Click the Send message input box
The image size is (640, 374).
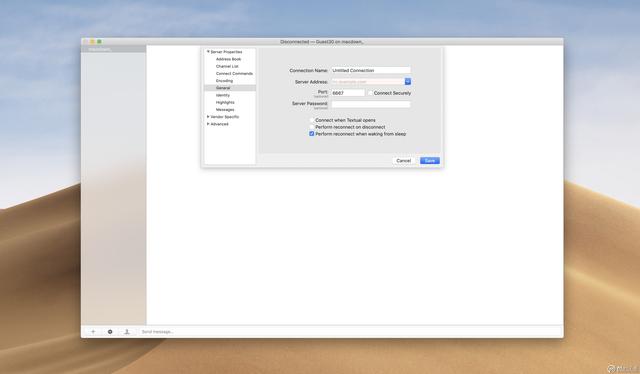click(350, 332)
